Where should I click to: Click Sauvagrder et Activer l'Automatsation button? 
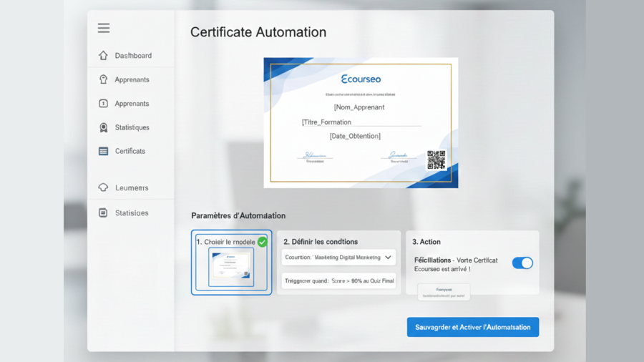(x=472, y=327)
